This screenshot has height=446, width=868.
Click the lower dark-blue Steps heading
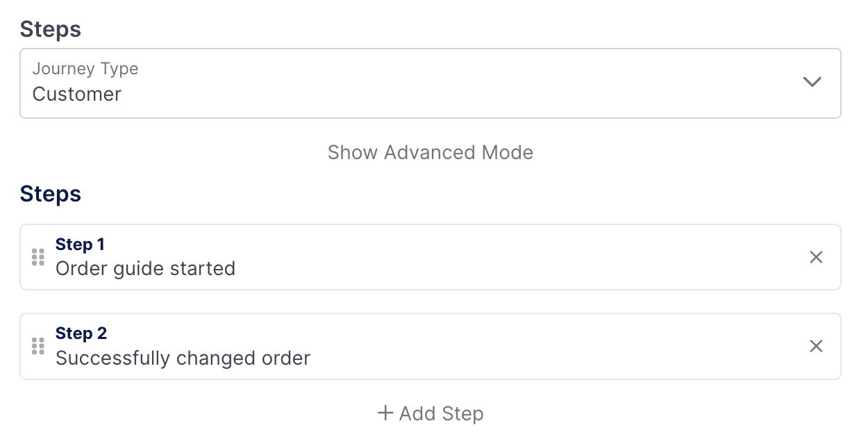[51, 193]
